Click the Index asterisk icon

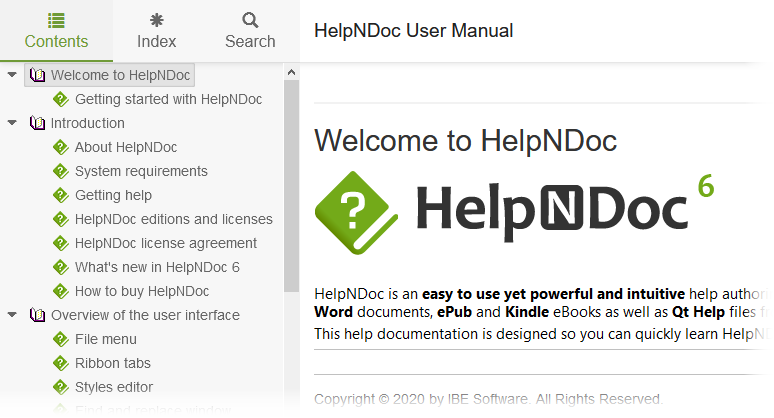point(156,20)
